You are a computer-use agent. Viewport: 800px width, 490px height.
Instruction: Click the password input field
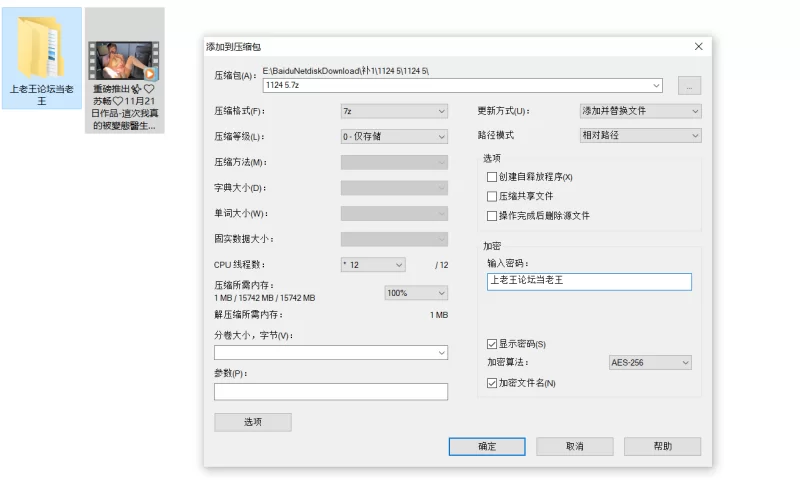point(589,282)
